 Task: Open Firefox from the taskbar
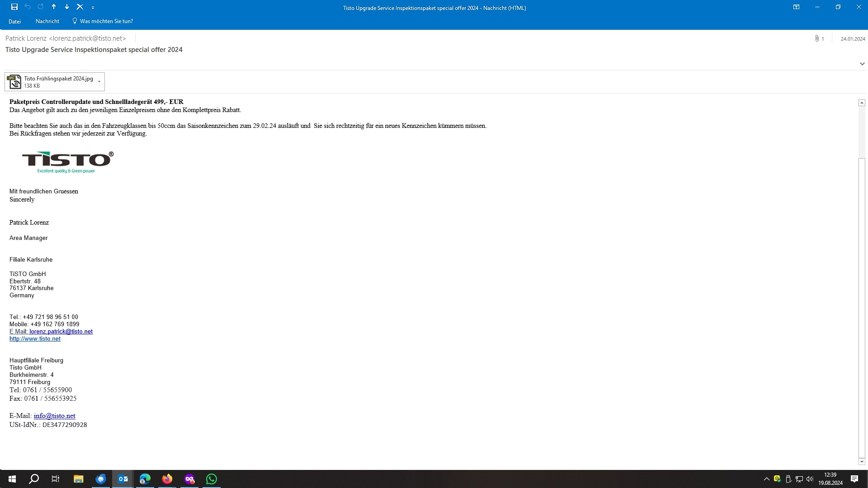[x=167, y=479]
